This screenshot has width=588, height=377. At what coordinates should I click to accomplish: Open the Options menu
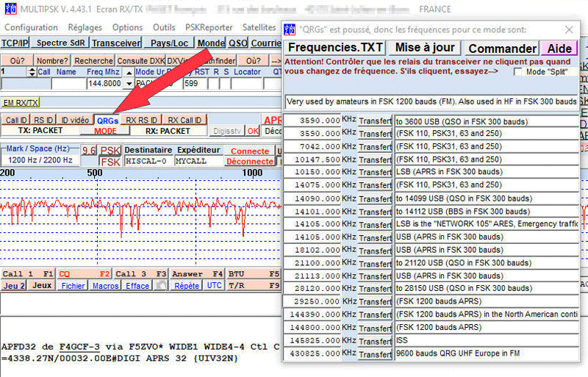[127, 27]
